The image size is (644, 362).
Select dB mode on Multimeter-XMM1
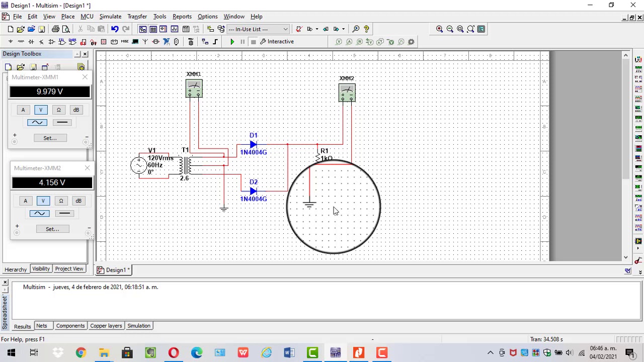coord(76,110)
